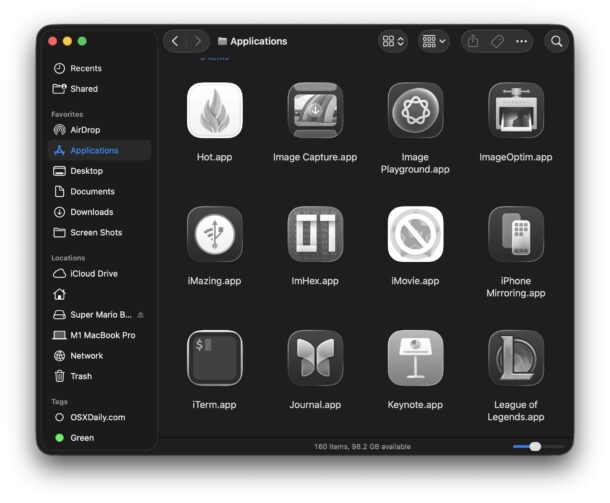The image size is (610, 503).
Task: Open the group-by options dropdown
Action: click(x=434, y=41)
